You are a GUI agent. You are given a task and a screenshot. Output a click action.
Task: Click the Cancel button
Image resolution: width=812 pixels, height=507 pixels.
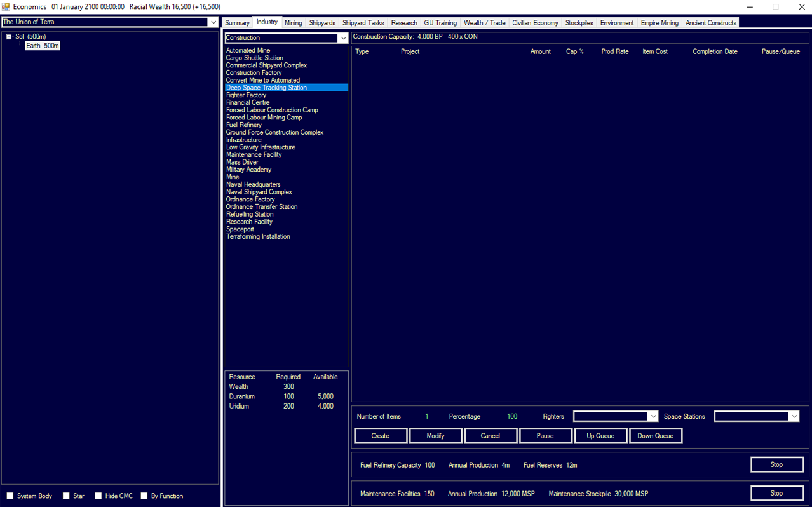point(491,436)
